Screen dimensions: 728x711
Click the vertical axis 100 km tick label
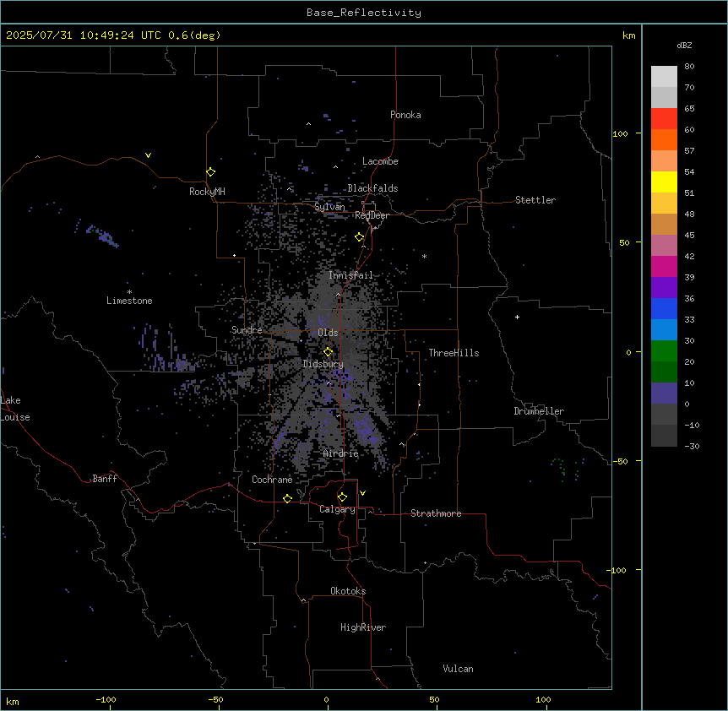pos(620,133)
